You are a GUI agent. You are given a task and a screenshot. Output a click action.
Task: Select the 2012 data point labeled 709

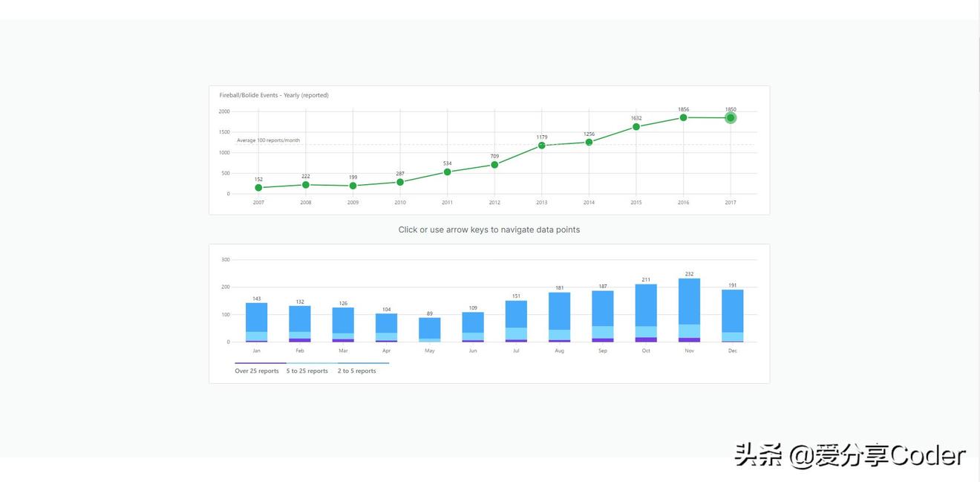[494, 164]
